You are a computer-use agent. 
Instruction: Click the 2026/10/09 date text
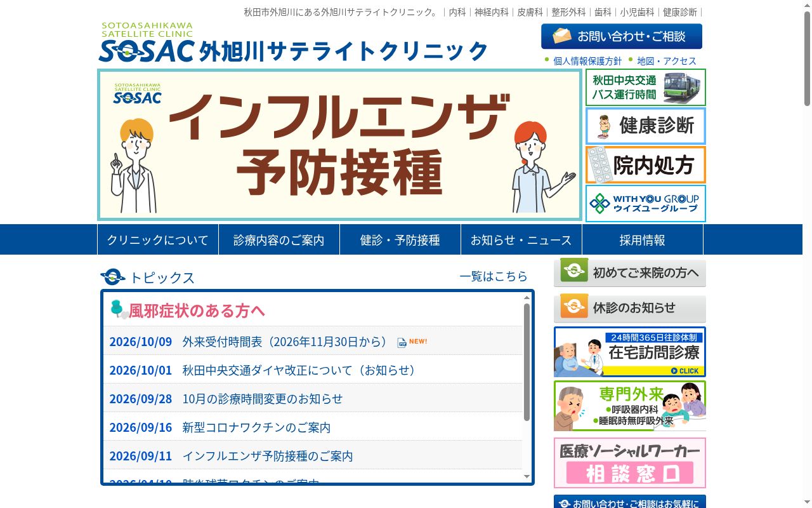[x=141, y=342]
